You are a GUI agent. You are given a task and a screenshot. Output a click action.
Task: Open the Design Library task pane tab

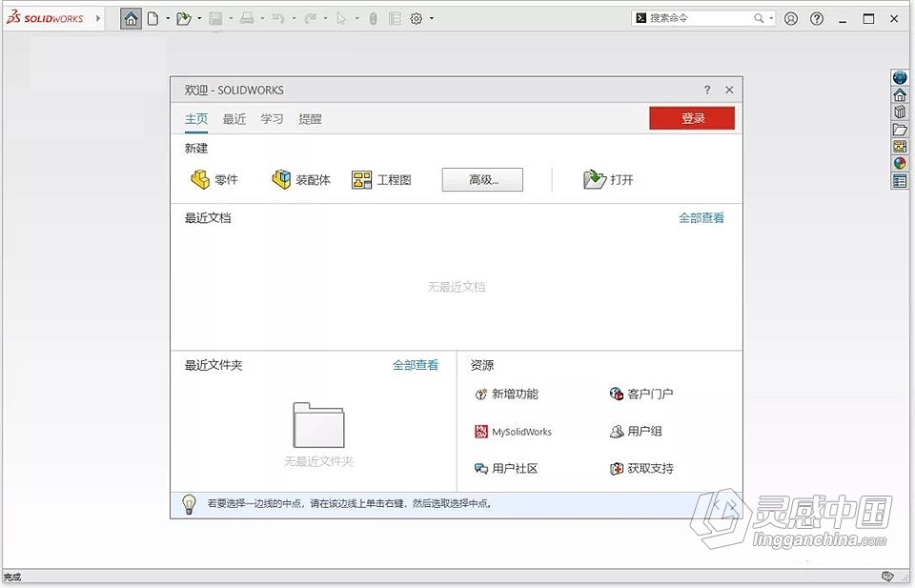click(x=900, y=112)
